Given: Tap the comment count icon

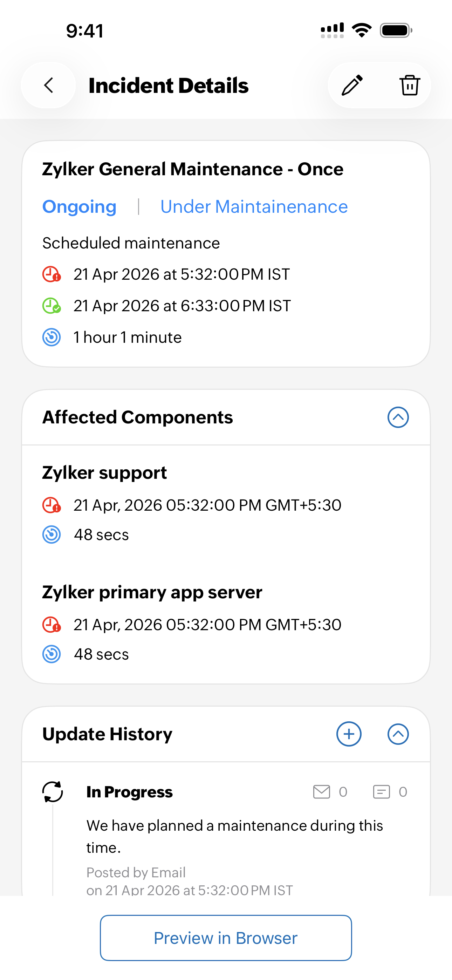Looking at the screenshot, I should coord(381,792).
